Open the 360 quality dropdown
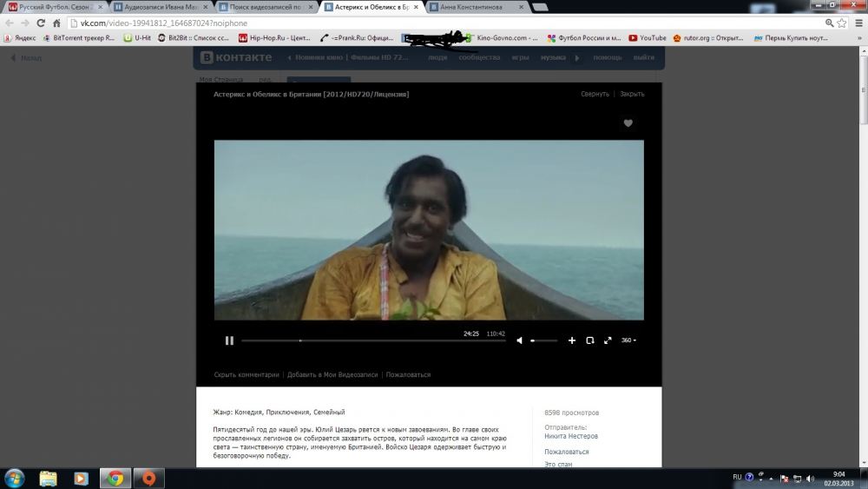Screen dimensions: 868x489 [628, 340]
